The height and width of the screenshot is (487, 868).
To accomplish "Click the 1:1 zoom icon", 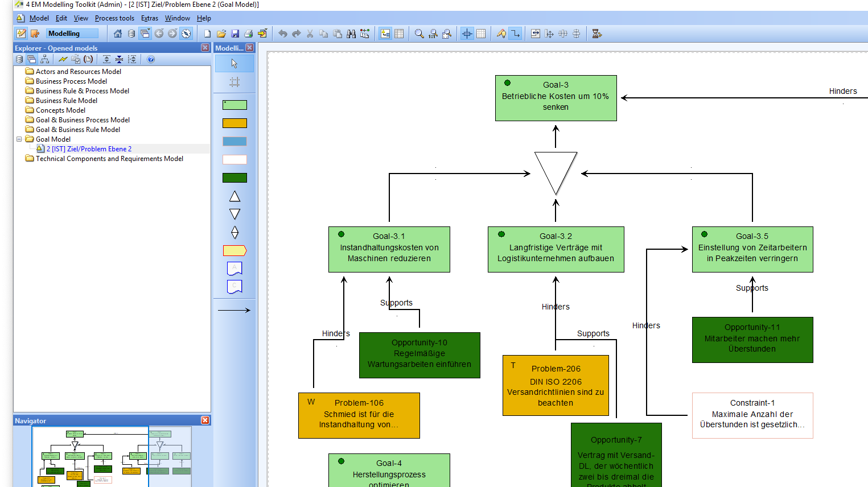I will pos(433,34).
